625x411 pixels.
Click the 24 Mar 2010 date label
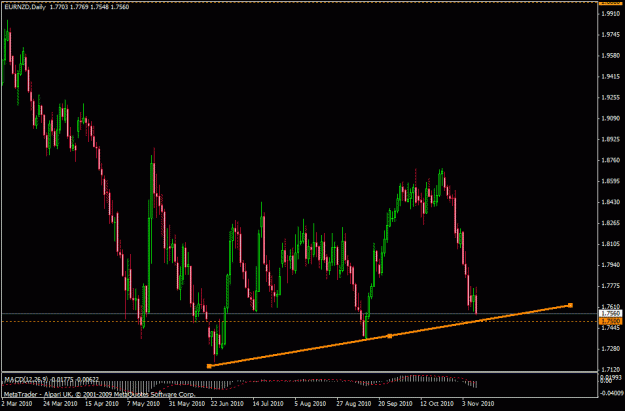click(x=60, y=403)
